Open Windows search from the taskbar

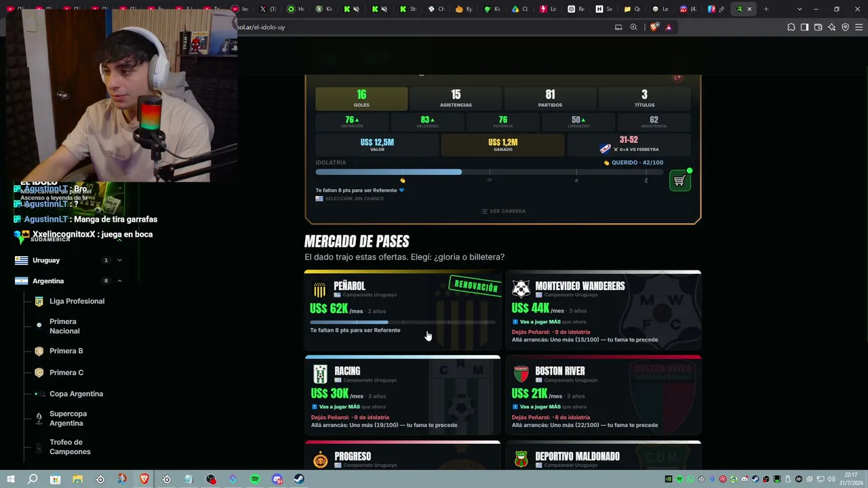[33, 479]
